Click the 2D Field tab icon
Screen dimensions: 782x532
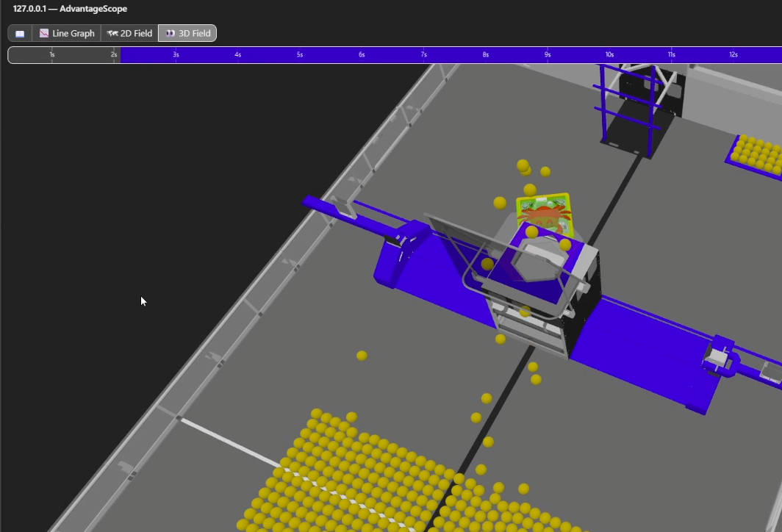pyautogui.click(x=112, y=33)
